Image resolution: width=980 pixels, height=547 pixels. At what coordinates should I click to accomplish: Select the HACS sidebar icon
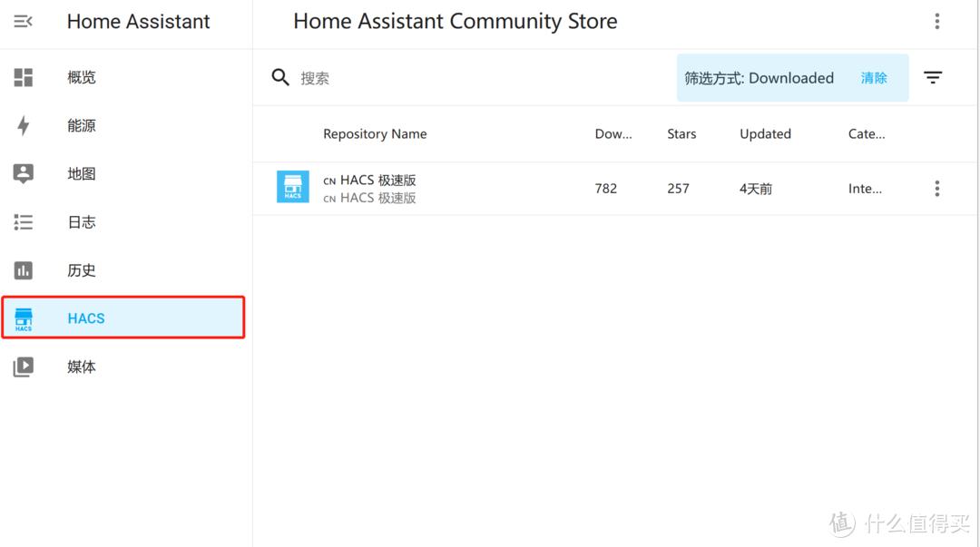tap(23, 317)
